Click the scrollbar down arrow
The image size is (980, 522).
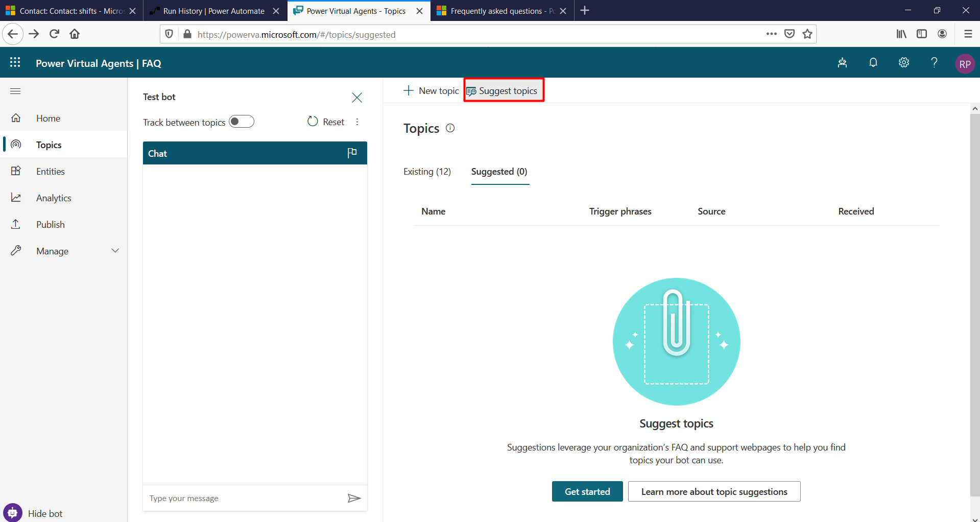coord(975,519)
